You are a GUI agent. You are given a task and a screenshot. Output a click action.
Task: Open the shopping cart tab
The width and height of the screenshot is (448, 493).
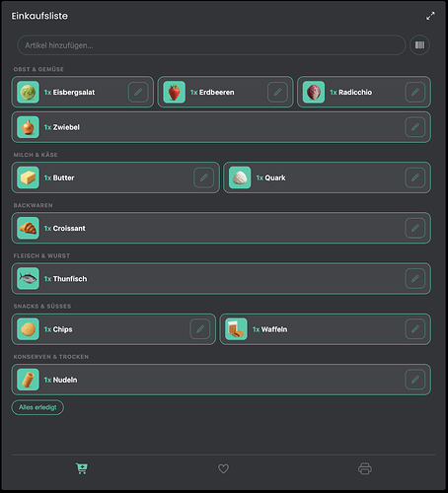(x=82, y=468)
